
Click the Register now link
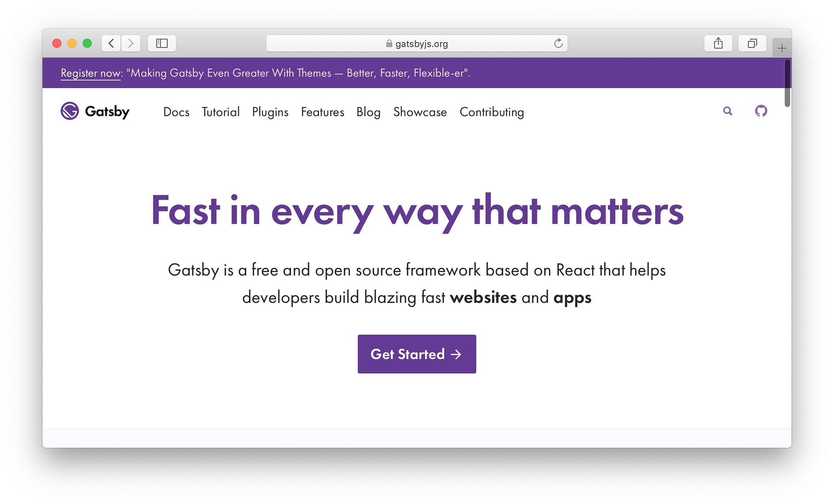coord(91,73)
